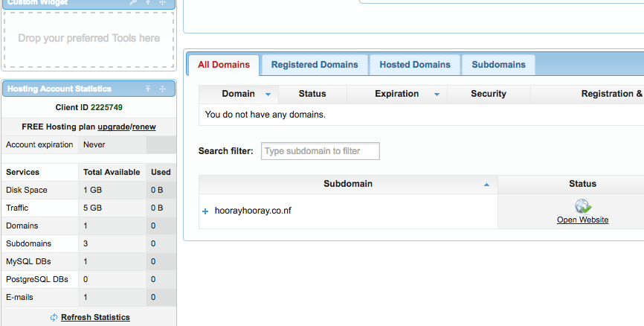Click the Status column header in domains table
The image size is (644, 326).
pyautogui.click(x=312, y=94)
